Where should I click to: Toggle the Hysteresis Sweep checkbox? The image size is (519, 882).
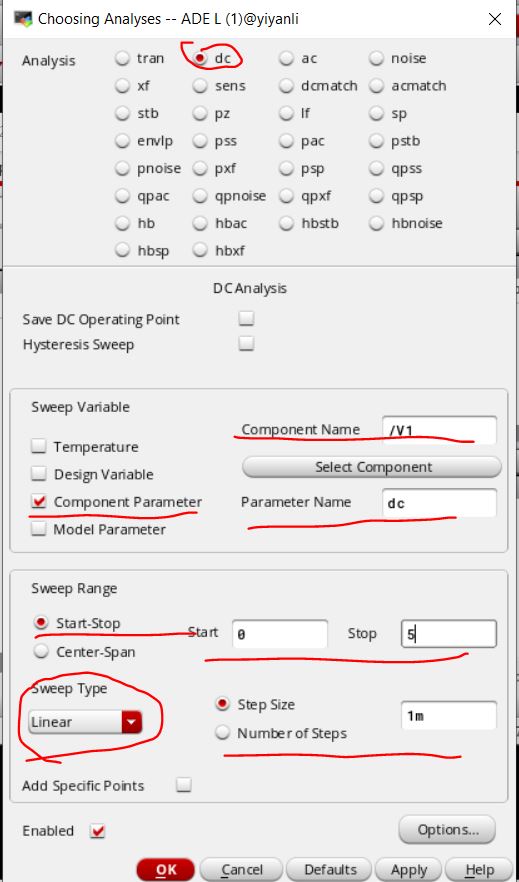[x=246, y=343]
